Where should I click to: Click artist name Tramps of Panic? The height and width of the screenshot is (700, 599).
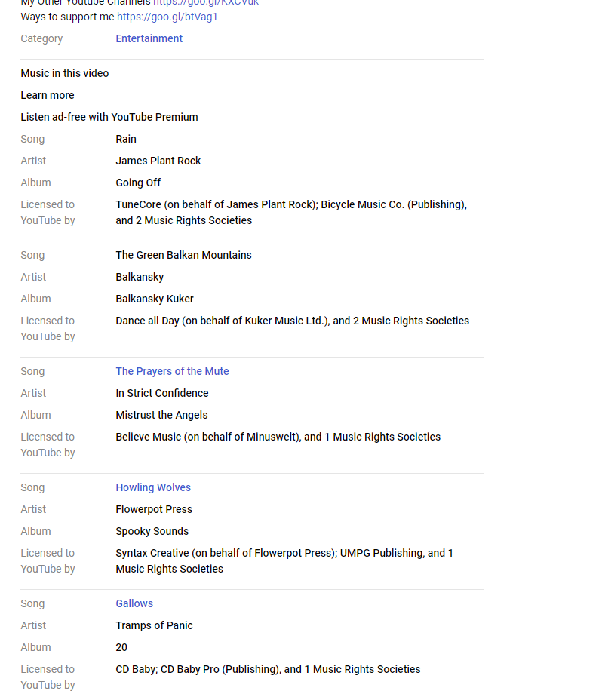tap(154, 625)
